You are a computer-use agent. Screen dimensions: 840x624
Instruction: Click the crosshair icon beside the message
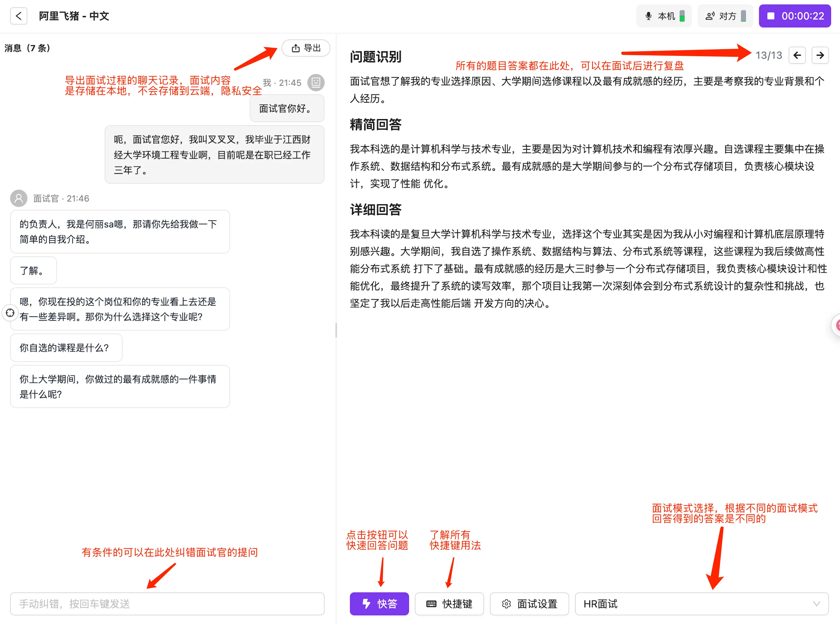[x=10, y=313]
